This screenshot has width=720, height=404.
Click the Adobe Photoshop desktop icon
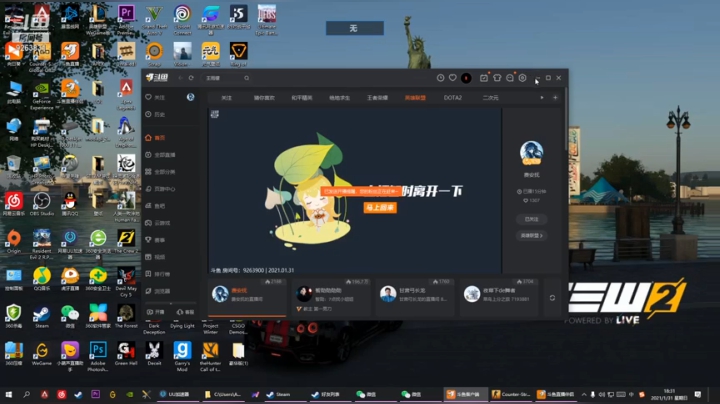(97, 356)
